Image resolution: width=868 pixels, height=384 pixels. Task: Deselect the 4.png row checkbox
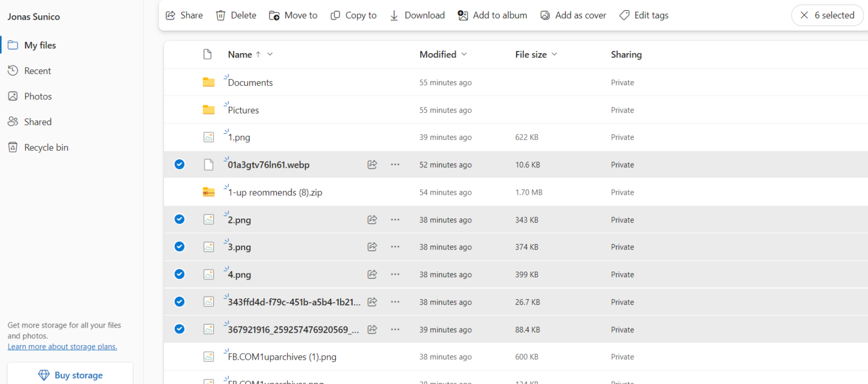coord(179,274)
